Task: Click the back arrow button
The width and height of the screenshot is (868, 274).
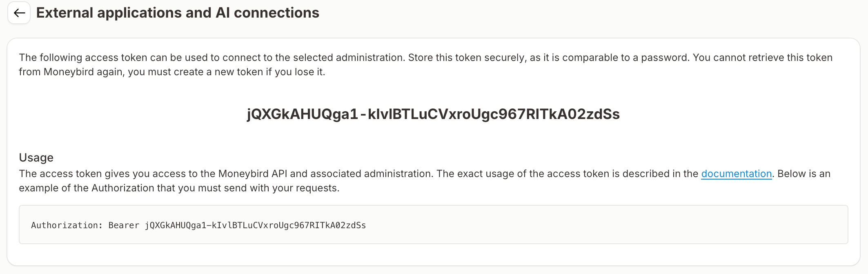Action: pos(19,13)
